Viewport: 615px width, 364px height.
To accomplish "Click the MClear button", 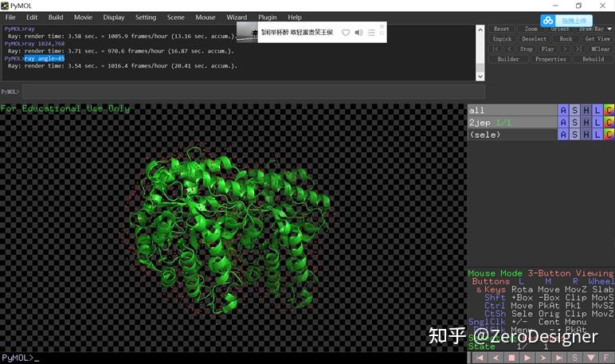I will pyautogui.click(x=600, y=49).
